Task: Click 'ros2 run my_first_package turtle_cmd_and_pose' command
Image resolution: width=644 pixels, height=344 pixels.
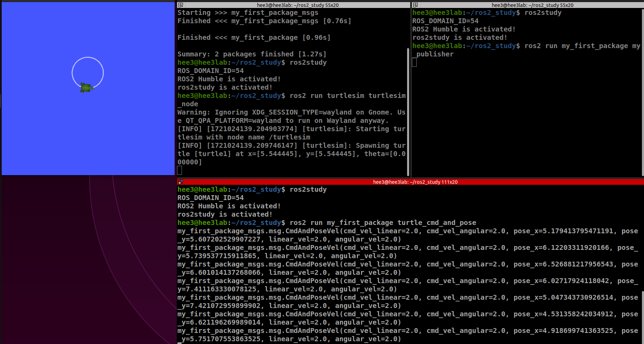Action: click(383, 223)
